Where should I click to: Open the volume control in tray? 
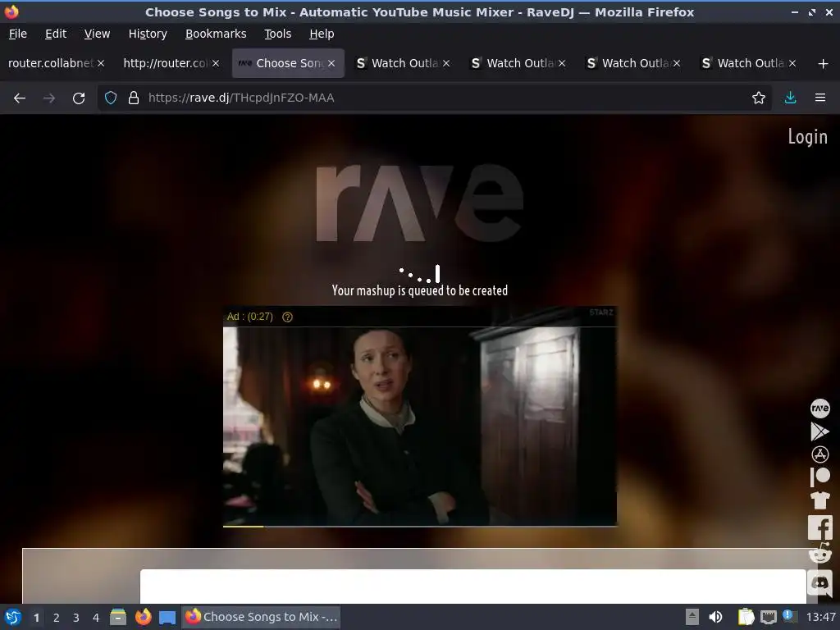[715, 617]
